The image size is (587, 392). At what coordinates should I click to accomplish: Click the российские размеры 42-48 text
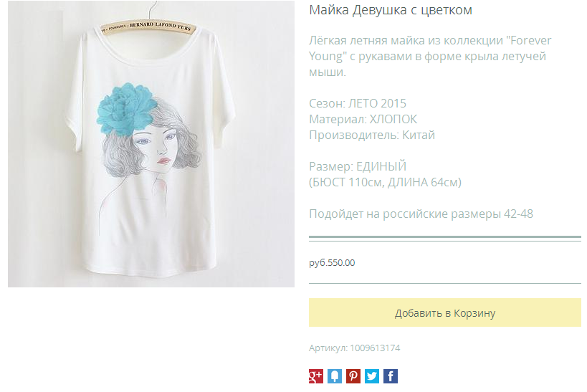click(458, 214)
